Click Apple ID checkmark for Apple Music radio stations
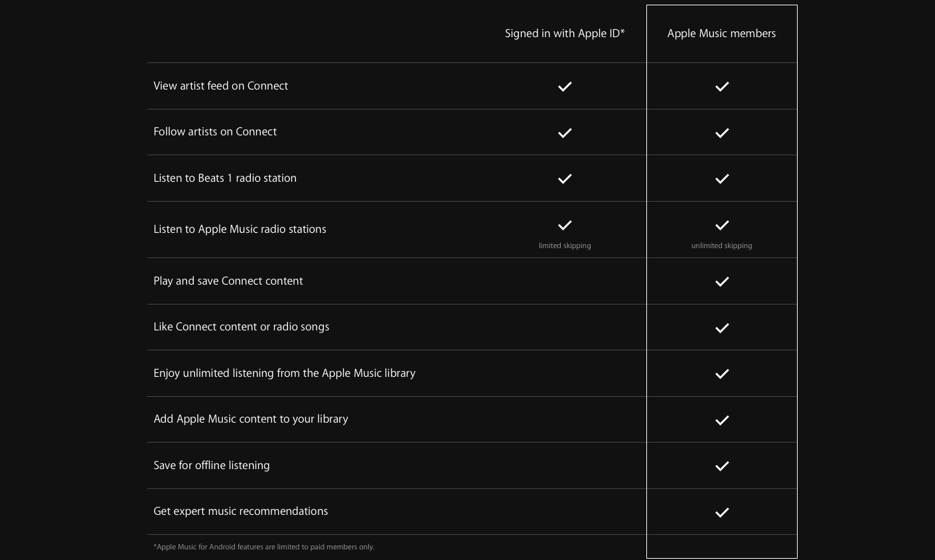The height and width of the screenshot is (560, 935). tap(565, 225)
